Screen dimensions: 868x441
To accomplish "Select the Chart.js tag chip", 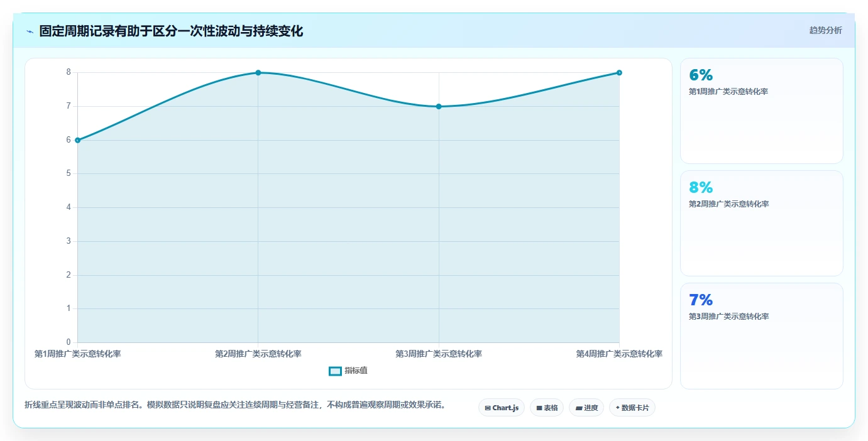I will pos(502,408).
